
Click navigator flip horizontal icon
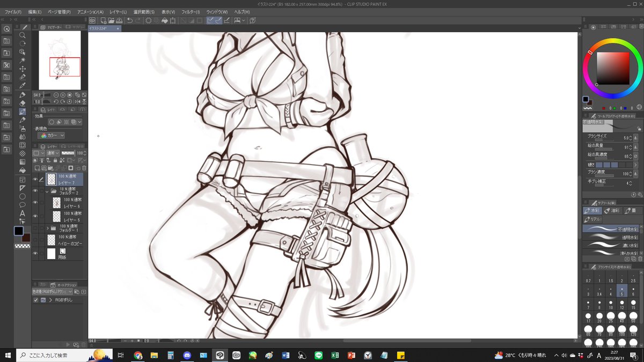(x=78, y=101)
